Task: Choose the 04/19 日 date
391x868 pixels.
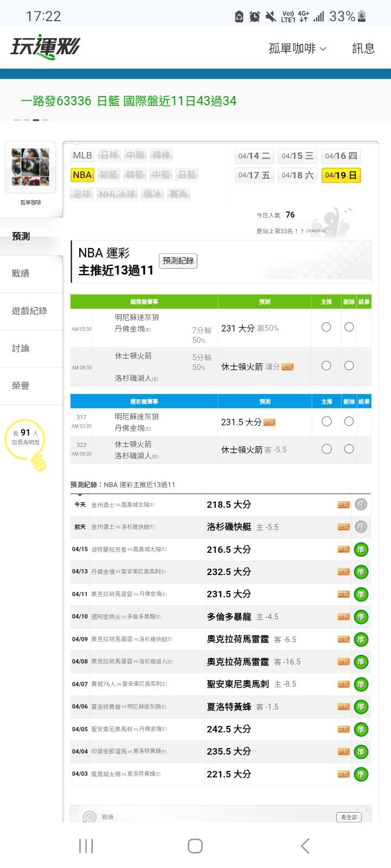Action: [341, 175]
